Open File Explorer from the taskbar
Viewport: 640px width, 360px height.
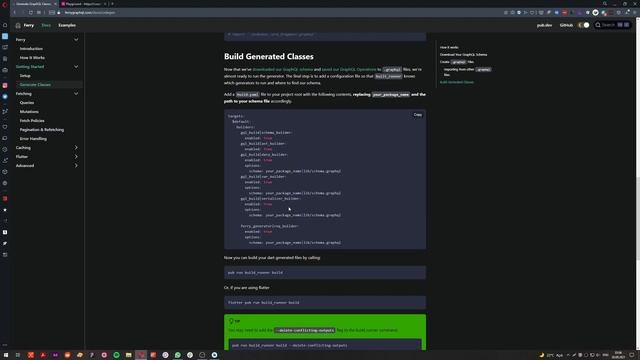pyautogui.click(x=129, y=355)
